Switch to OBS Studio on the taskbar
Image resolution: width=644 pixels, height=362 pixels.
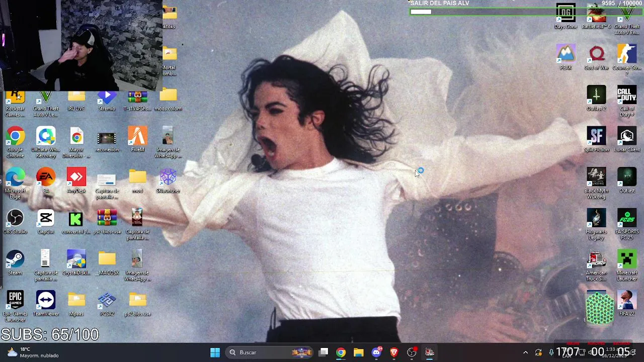click(x=412, y=352)
